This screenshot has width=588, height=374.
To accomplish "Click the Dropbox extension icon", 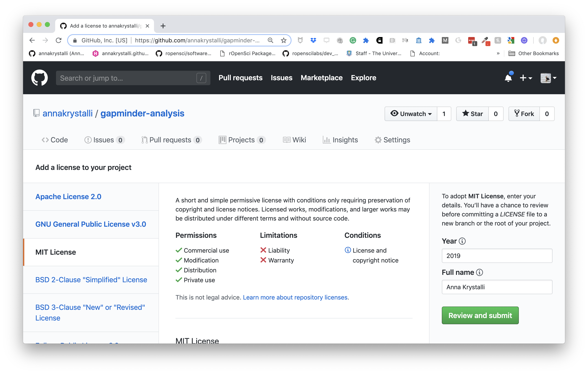I will tap(313, 40).
